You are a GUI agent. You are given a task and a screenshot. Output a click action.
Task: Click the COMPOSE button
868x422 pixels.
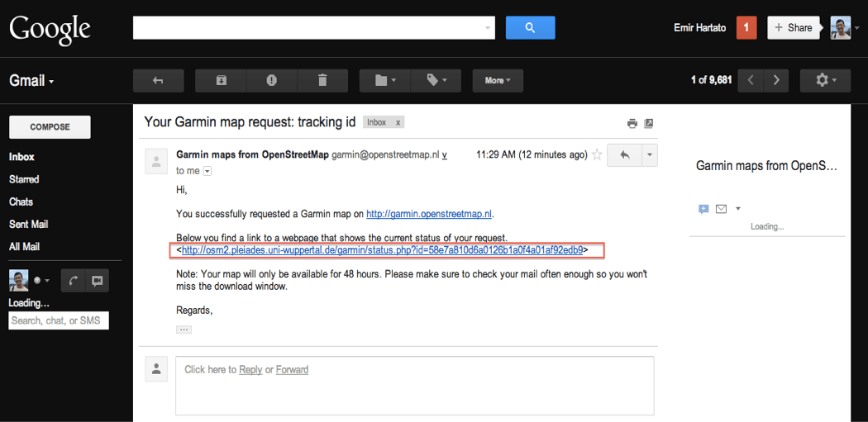click(50, 127)
